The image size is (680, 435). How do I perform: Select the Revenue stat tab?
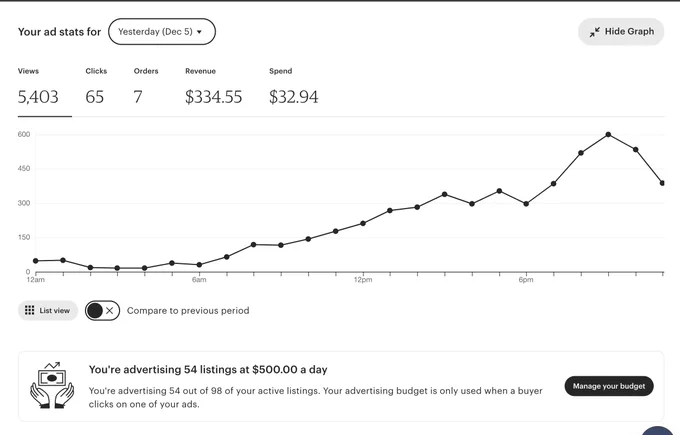click(x=213, y=88)
